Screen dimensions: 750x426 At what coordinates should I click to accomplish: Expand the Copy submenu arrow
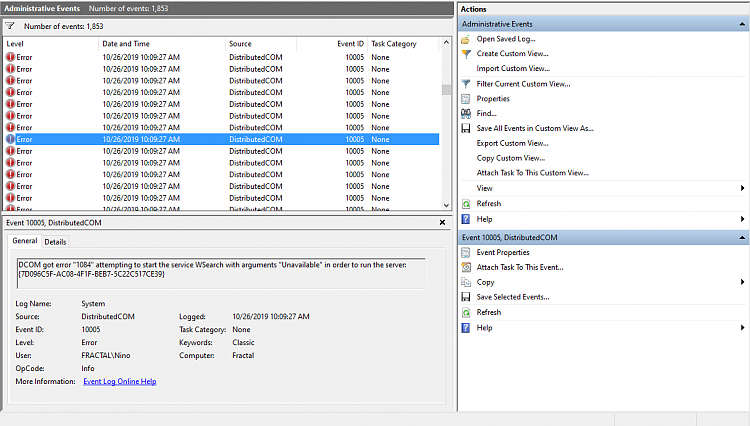(742, 283)
